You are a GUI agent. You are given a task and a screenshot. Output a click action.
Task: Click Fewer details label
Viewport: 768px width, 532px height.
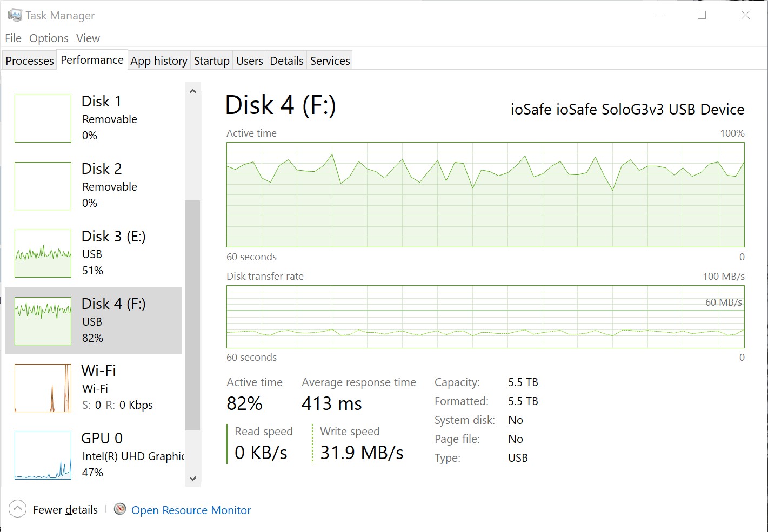tap(65, 510)
